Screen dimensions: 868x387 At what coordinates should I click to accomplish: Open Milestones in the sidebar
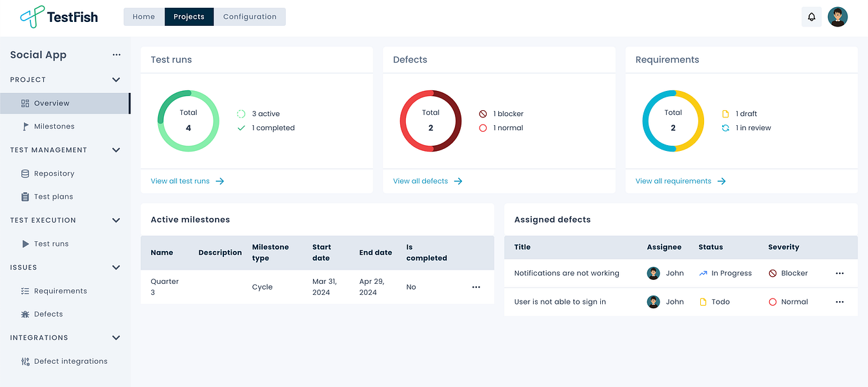click(54, 126)
